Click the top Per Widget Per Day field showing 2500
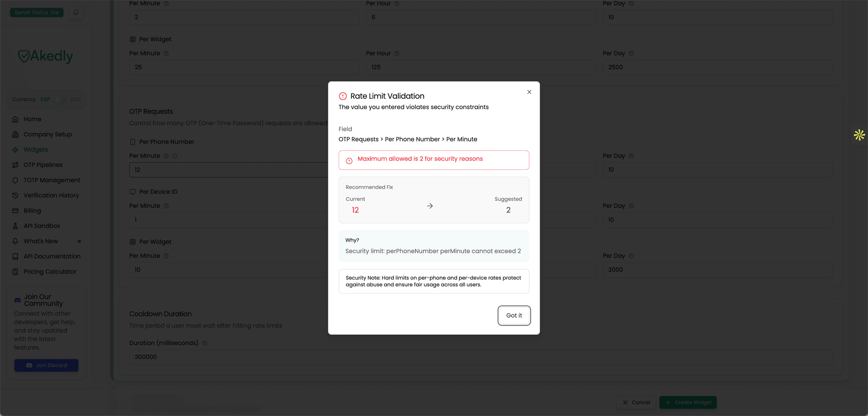Screen dimensions: 868x416 (x=718, y=67)
